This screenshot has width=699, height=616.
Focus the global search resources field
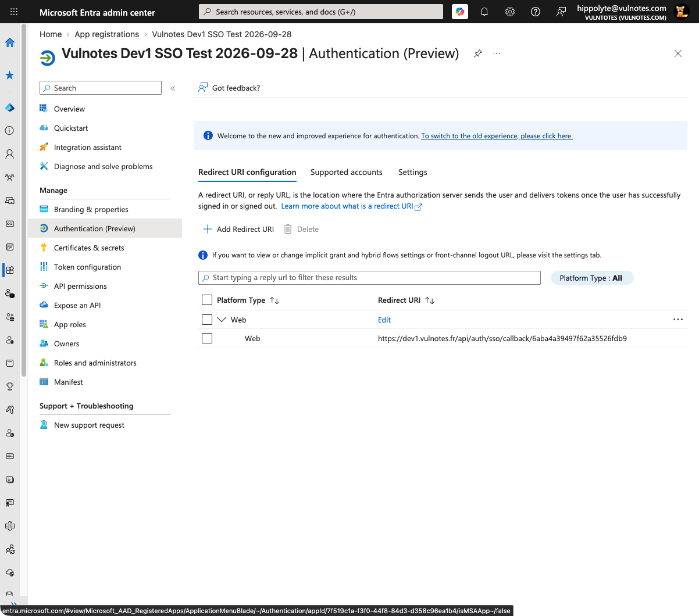[x=321, y=12]
